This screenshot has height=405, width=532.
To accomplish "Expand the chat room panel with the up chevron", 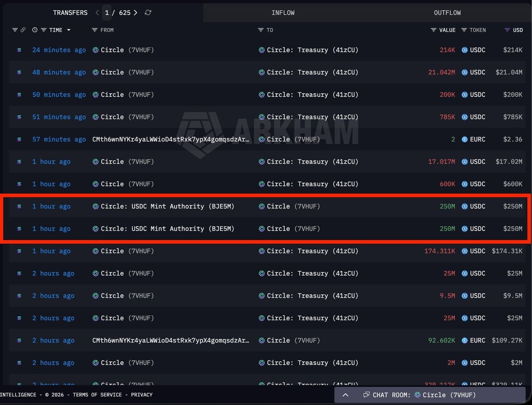I will pyautogui.click(x=345, y=395).
